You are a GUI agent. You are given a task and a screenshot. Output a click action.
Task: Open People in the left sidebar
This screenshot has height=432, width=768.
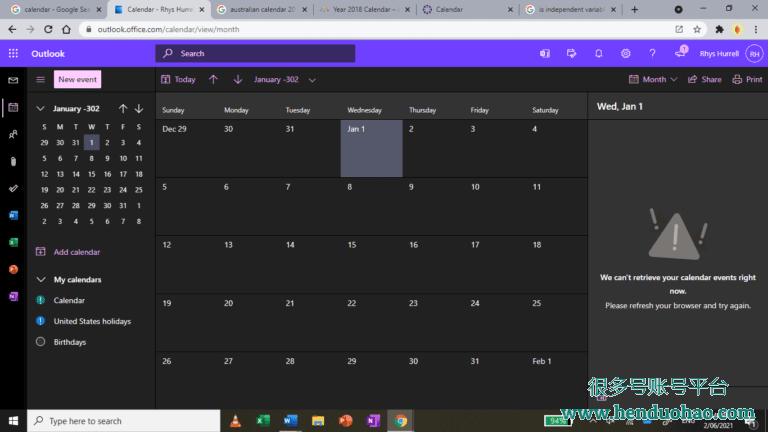pyautogui.click(x=13, y=134)
